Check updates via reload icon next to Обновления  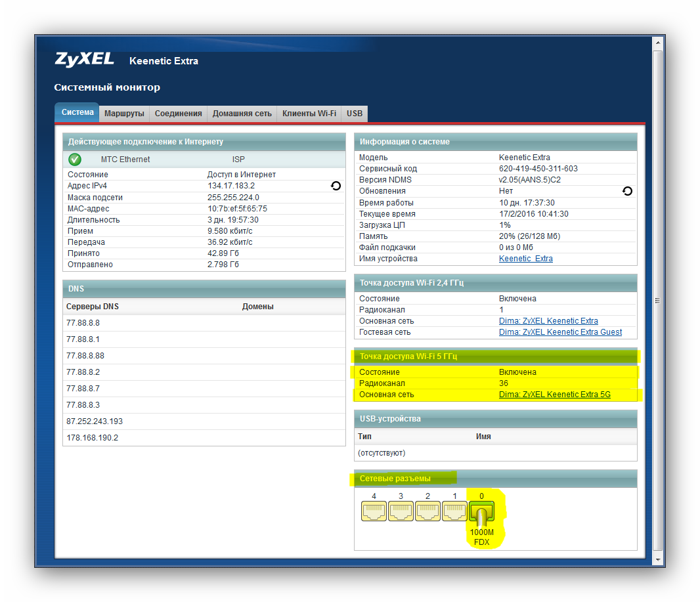point(627,191)
